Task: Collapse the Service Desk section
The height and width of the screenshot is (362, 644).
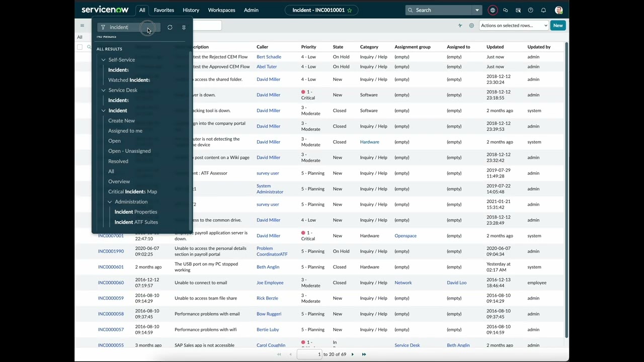Action: tap(103, 90)
